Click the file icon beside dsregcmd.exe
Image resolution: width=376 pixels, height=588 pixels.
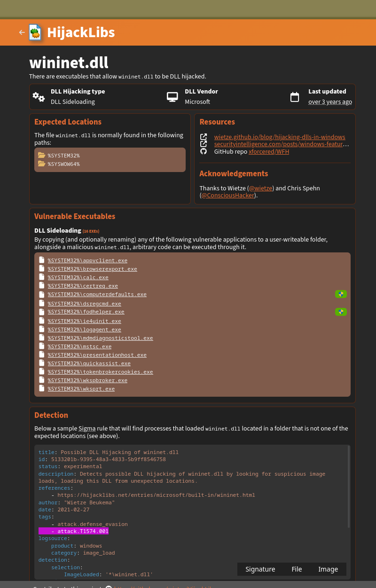41,303
